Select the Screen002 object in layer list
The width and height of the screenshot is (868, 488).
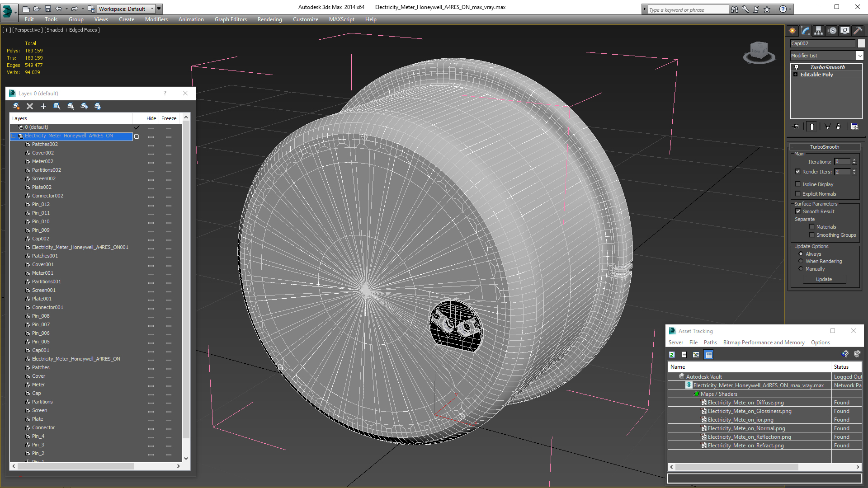pos(43,178)
